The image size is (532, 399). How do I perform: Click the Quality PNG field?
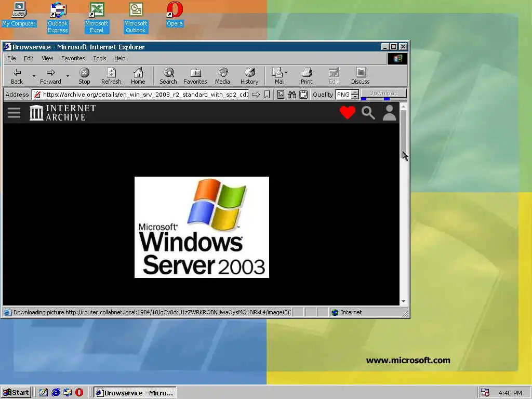[x=343, y=95]
